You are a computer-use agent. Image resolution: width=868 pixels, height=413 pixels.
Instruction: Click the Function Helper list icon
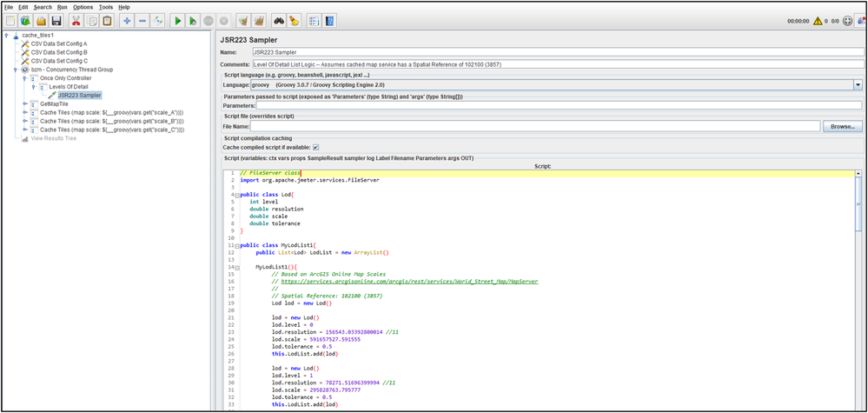point(314,20)
